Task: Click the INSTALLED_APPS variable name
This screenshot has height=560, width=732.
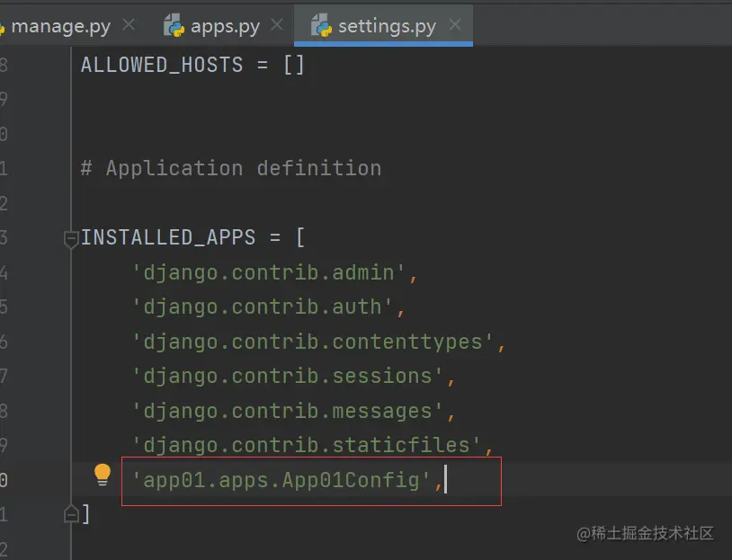Action: (x=168, y=237)
